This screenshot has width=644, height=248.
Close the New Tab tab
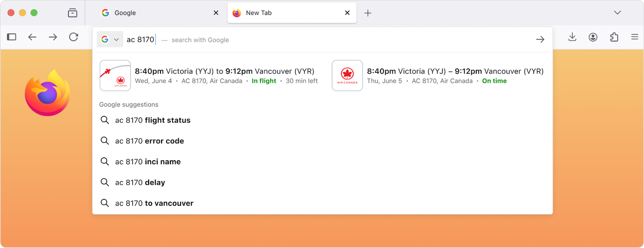tap(347, 13)
